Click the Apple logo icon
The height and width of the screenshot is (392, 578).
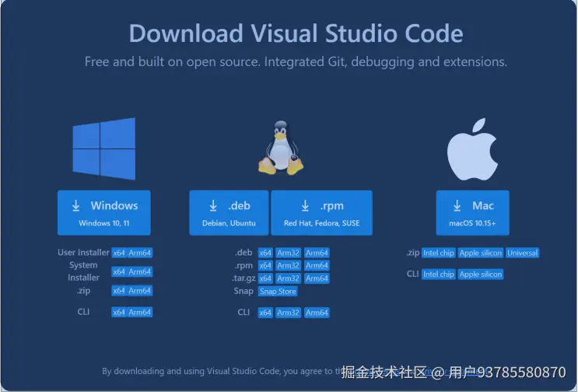472,149
